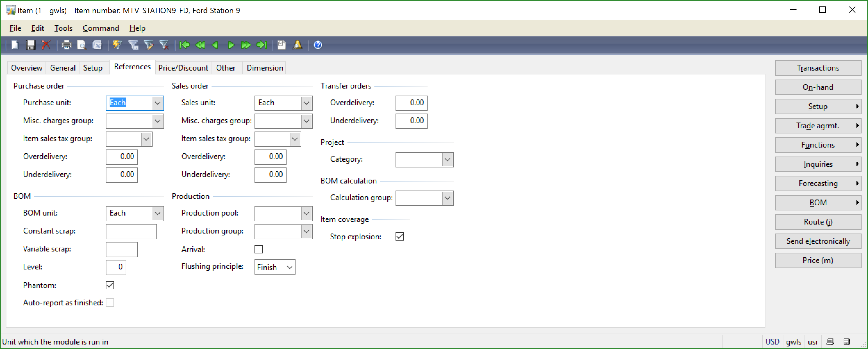
Task: Delete record with the red X icon
Action: pos(46,45)
